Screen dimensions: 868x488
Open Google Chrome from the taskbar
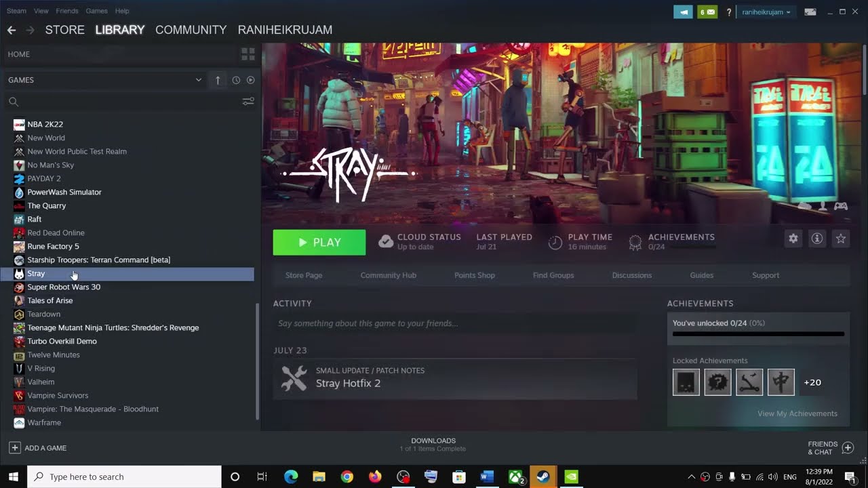pyautogui.click(x=347, y=477)
